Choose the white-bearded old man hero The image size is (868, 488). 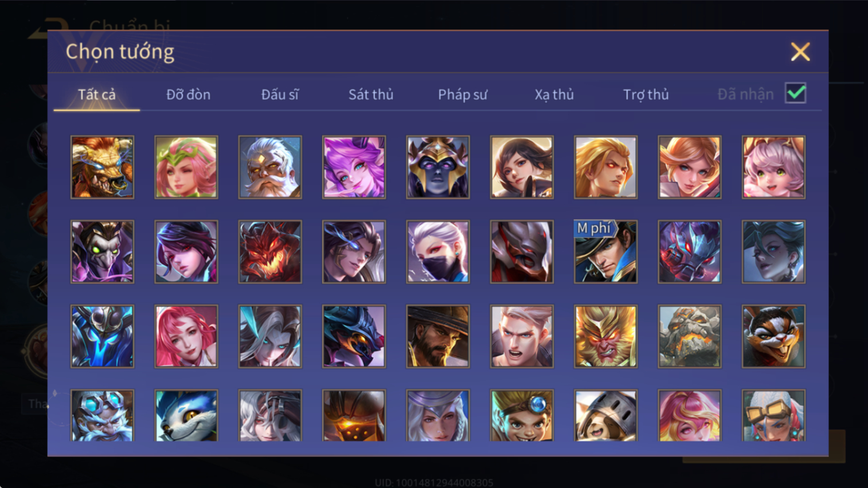click(x=270, y=167)
